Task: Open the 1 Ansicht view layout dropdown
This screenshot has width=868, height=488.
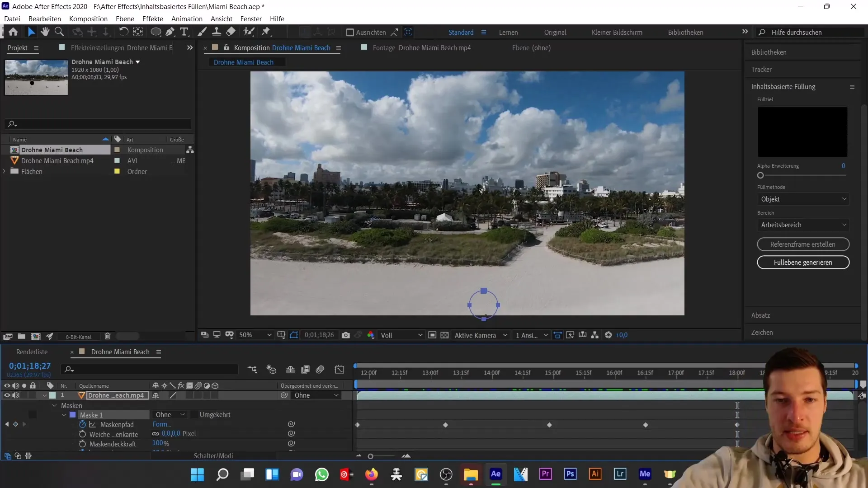Action: point(532,335)
